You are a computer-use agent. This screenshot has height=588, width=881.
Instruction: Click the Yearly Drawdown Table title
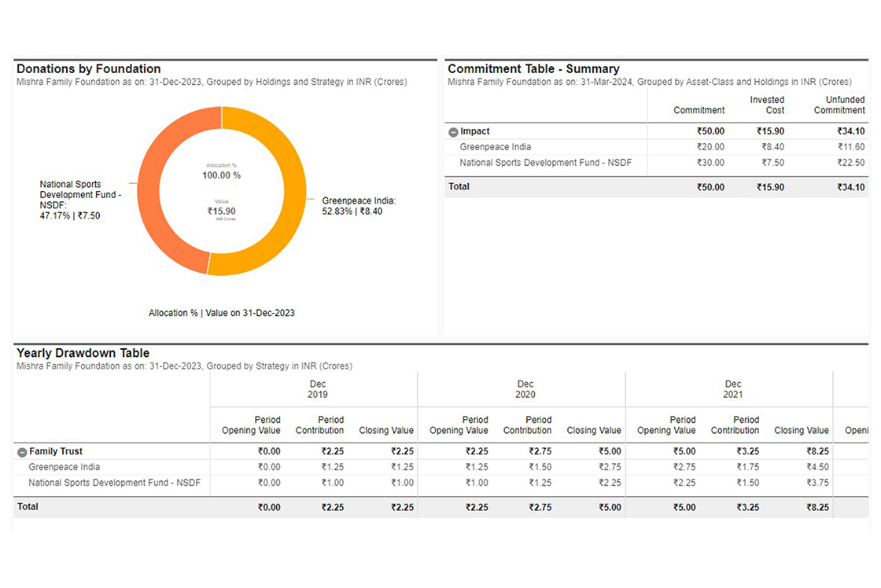(83, 354)
